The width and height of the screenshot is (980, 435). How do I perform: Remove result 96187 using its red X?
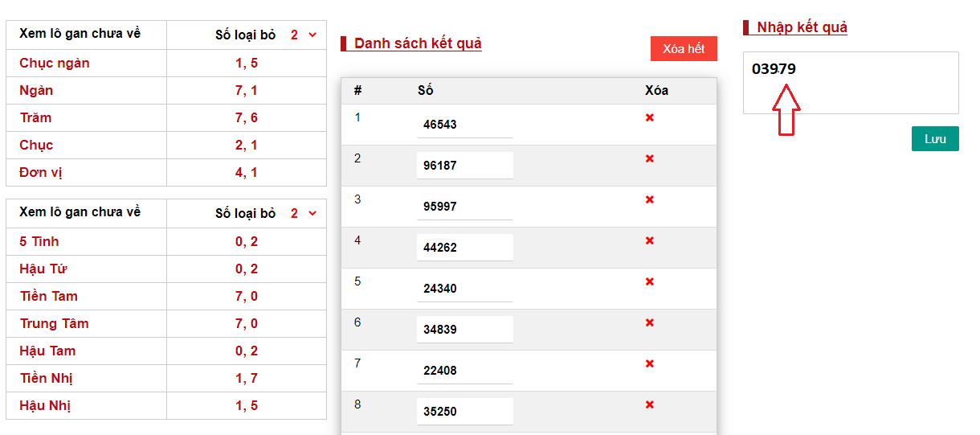[650, 159]
